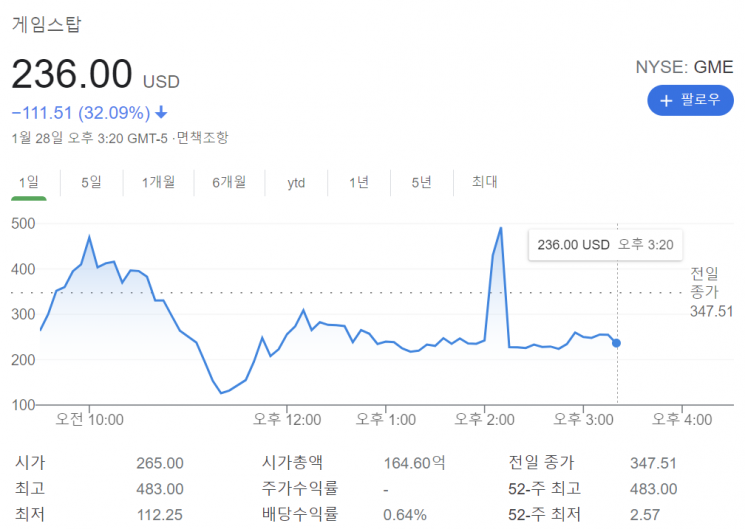Click the 팔로우 follow button
The image size is (745, 529).
(x=690, y=100)
